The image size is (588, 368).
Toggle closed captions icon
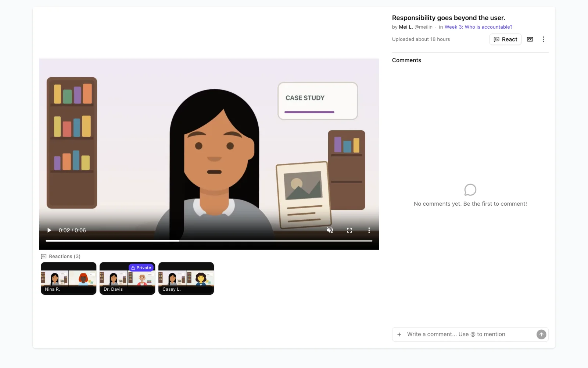[x=530, y=39]
